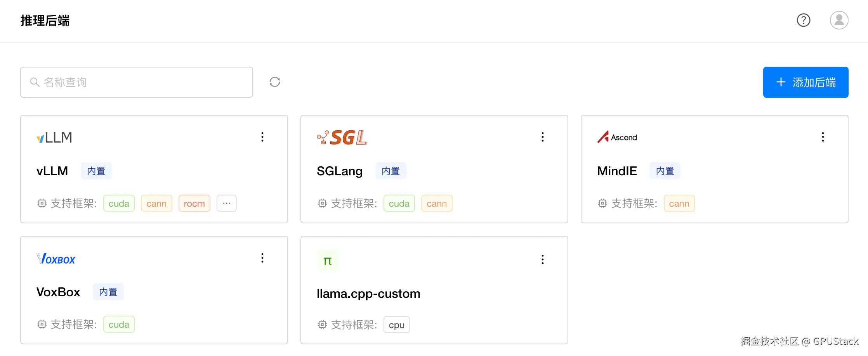Screen dimensions: 868x356
Task: Click the rocm tag on vLLM
Action: click(194, 203)
